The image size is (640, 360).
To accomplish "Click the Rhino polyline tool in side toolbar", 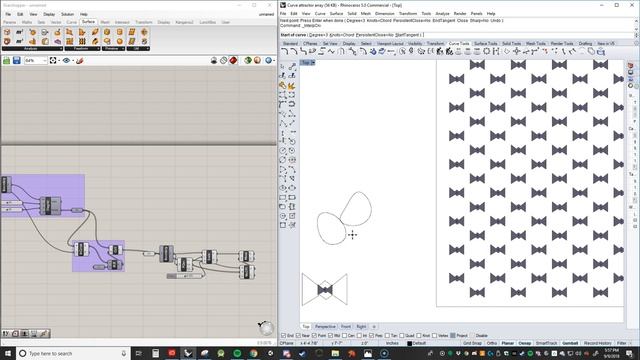I will (x=282, y=123).
